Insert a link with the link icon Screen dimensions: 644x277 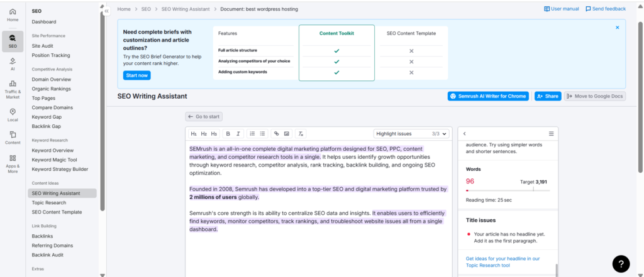[277, 133]
